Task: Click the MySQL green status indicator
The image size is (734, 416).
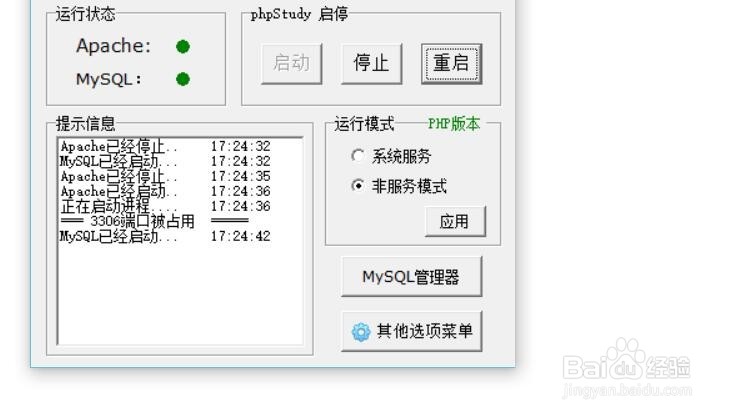Action: click(x=183, y=79)
